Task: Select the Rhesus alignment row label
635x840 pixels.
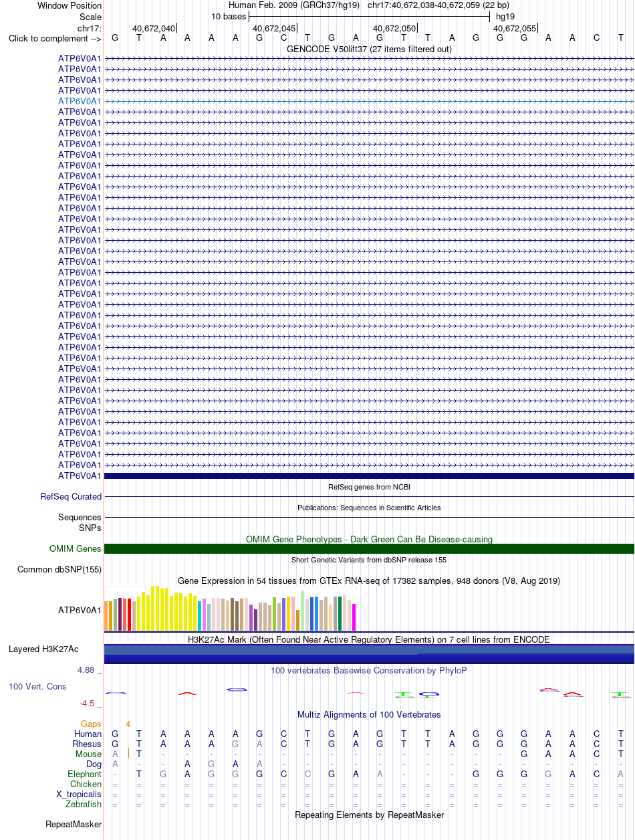Action: click(87, 744)
